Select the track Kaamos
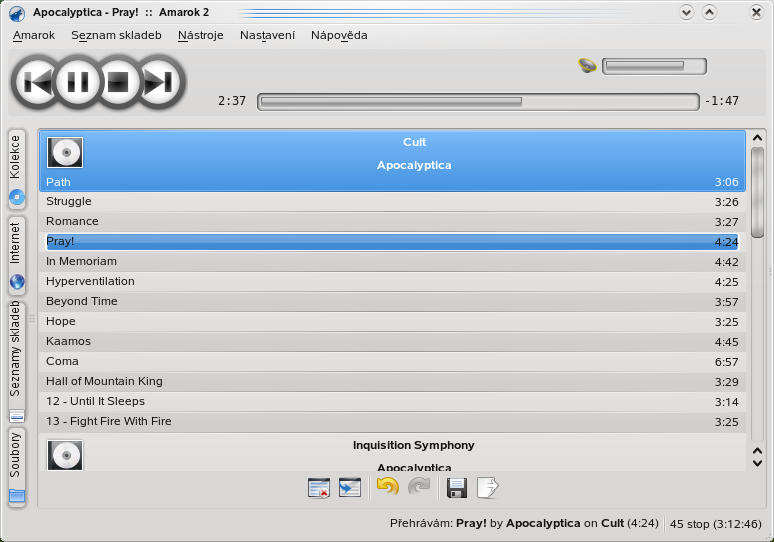This screenshot has width=774, height=542. point(392,342)
